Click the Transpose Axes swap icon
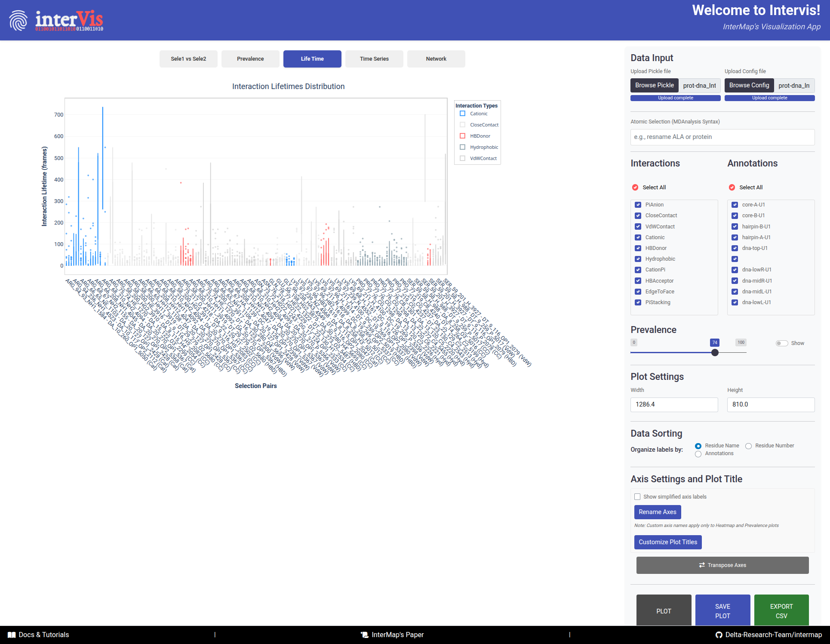 click(702, 565)
